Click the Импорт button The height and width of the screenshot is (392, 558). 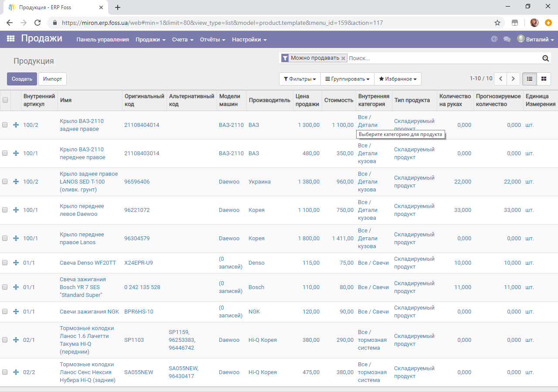(x=52, y=79)
